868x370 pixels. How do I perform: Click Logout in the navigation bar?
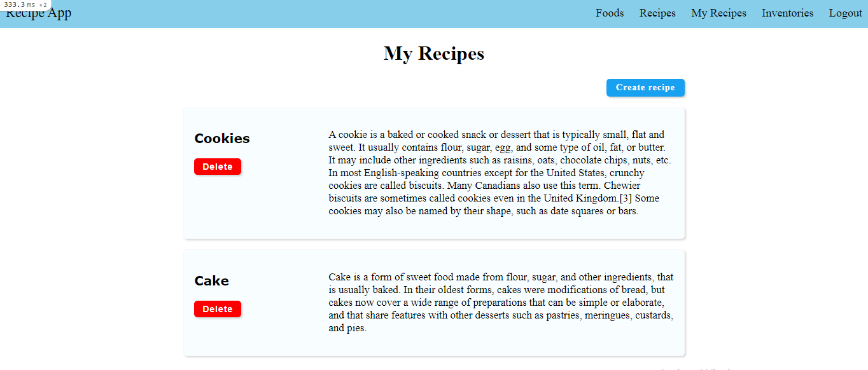(845, 13)
